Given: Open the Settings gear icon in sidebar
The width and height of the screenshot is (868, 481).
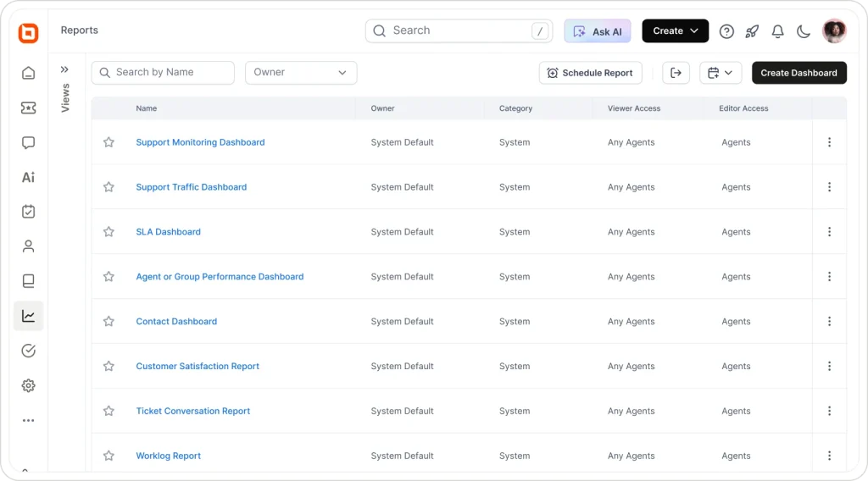Looking at the screenshot, I should (x=28, y=385).
